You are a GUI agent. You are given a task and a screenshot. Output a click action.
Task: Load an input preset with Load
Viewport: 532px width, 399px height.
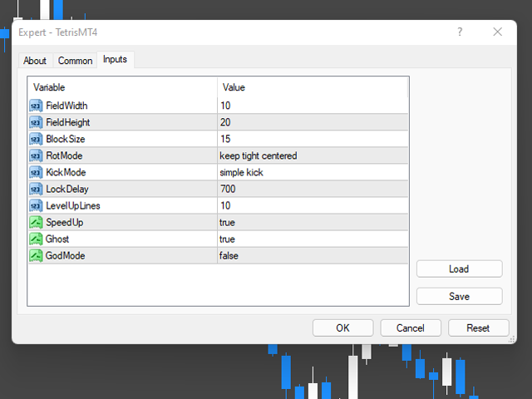[x=460, y=269]
